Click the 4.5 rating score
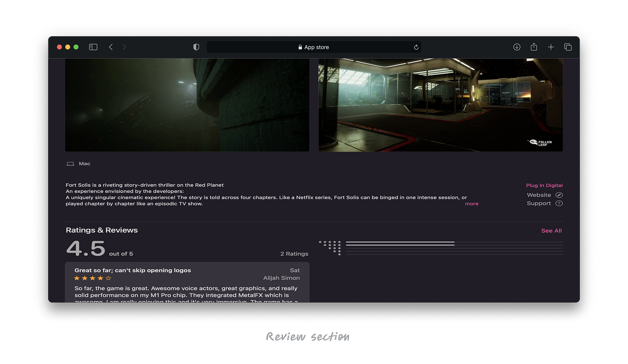Image resolution: width=628 pixels, height=364 pixels. [x=85, y=249]
